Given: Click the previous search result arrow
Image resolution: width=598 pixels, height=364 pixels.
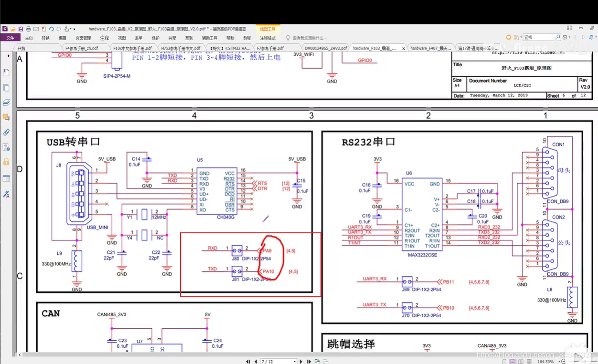Looking at the screenshot, I should 575,37.
